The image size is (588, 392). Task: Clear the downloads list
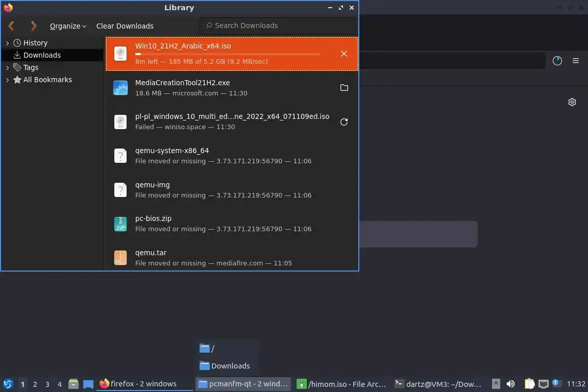[x=125, y=26]
